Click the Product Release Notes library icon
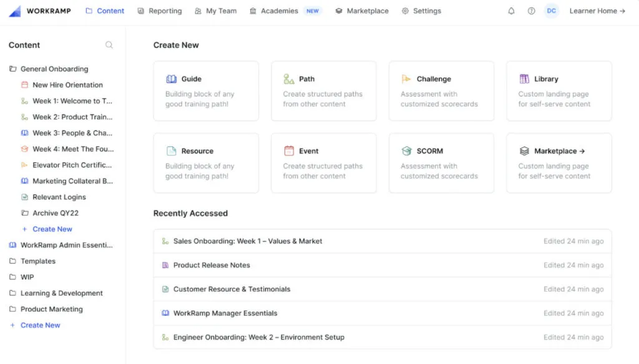This screenshot has width=639, height=364. pyautogui.click(x=165, y=265)
